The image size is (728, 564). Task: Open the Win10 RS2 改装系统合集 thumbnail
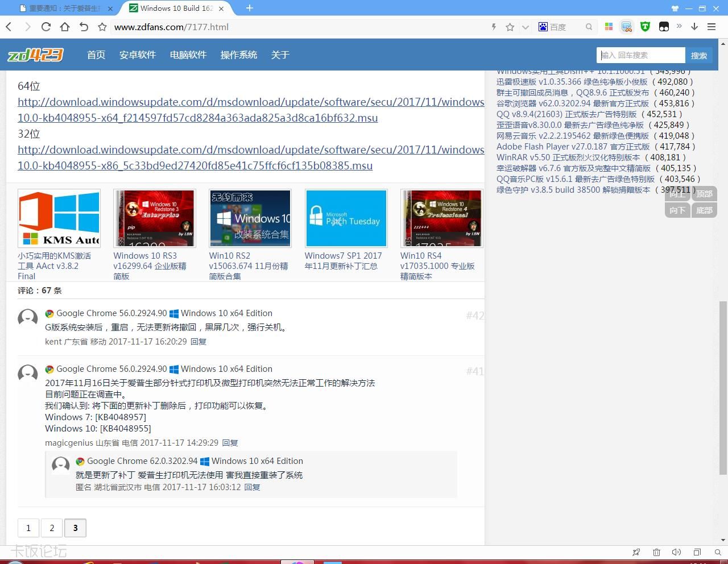click(250, 218)
